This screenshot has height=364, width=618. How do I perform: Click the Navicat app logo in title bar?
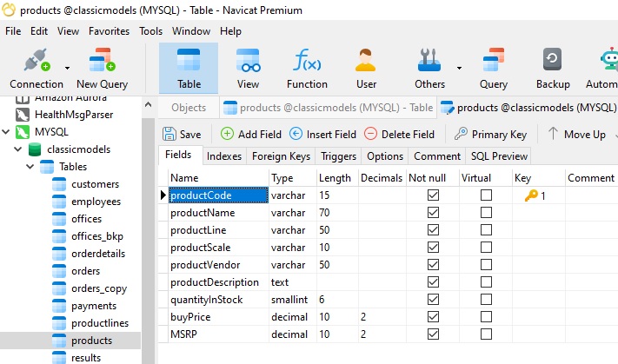point(9,10)
